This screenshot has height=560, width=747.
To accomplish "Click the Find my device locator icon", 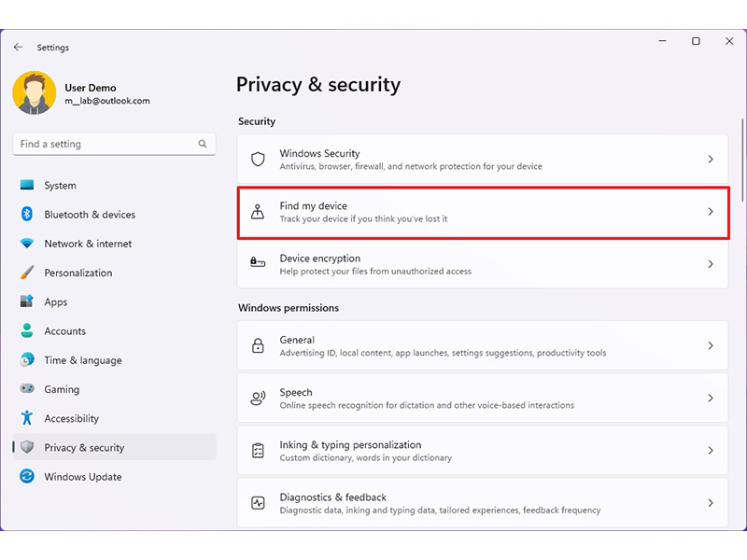I will pyautogui.click(x=258, y=212).
